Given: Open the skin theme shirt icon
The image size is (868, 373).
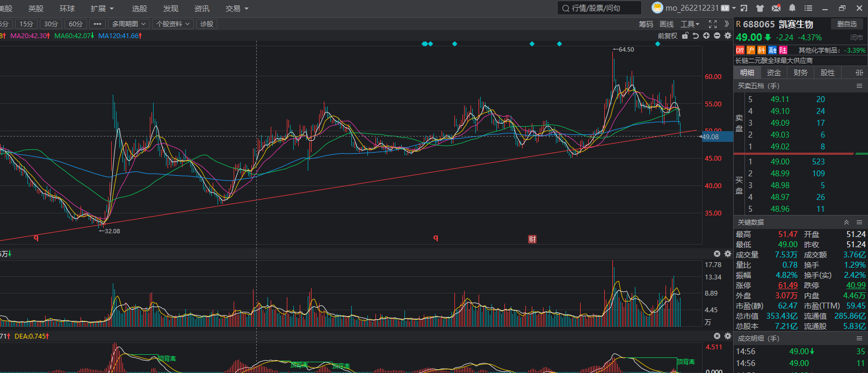Looking at the screenshot, I should (759, 8).
